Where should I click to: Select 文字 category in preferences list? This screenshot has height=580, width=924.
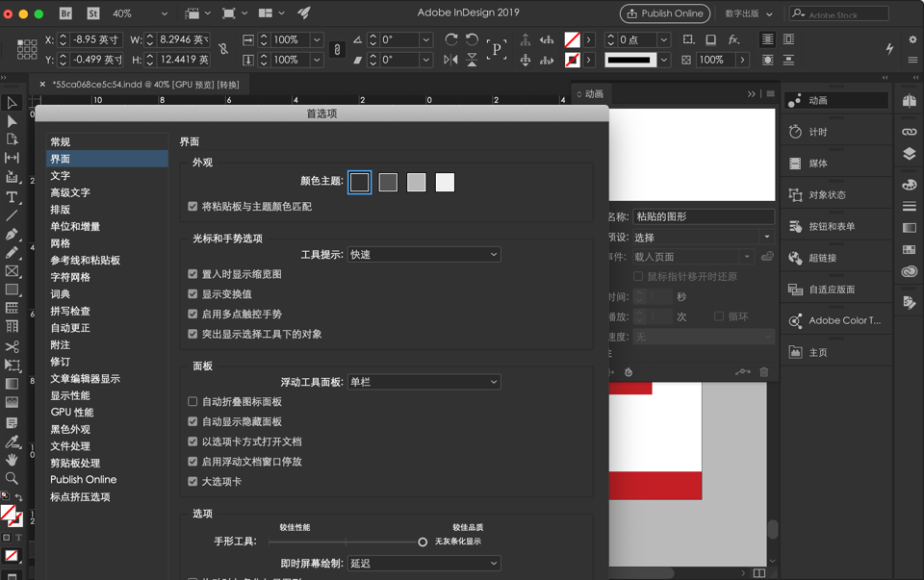61,176
